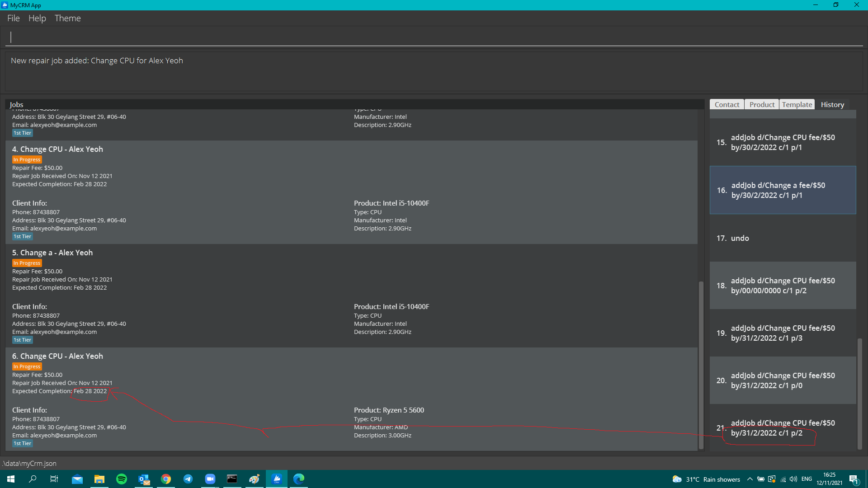Open the Theme menu
The image size is (868, 488).
(x=67, y=18)
